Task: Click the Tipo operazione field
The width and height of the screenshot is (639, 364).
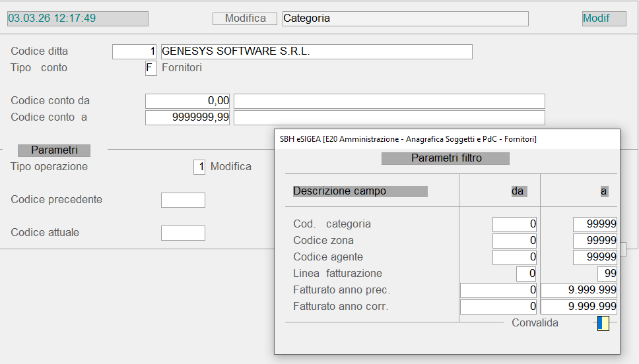Action: click(x=199, y=167)
